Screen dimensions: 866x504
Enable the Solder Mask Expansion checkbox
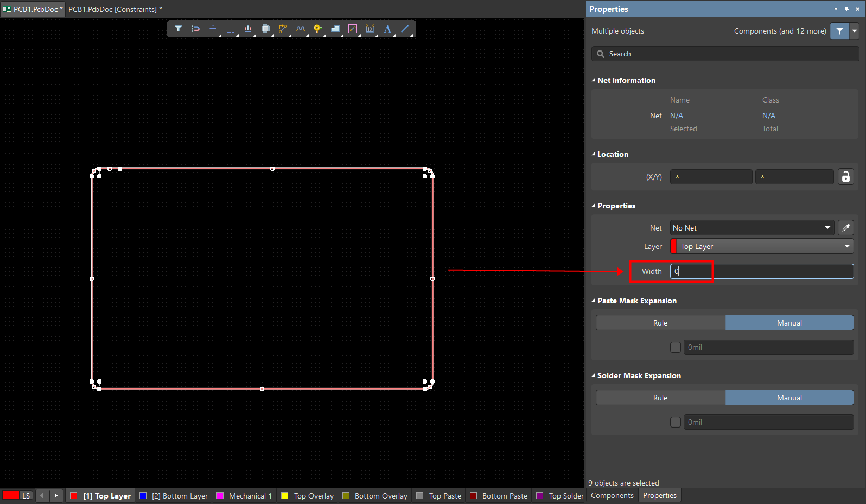(676, 422)
